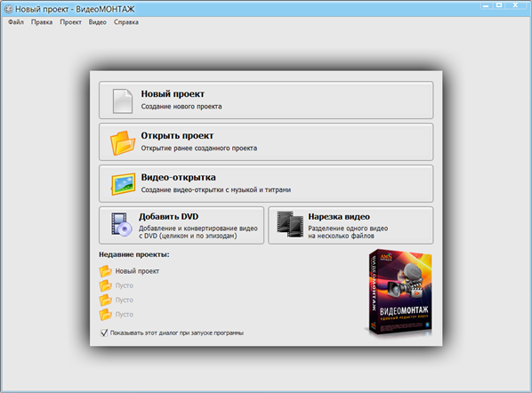Click the text Создание нового проекта

click(x=181, y=107)
